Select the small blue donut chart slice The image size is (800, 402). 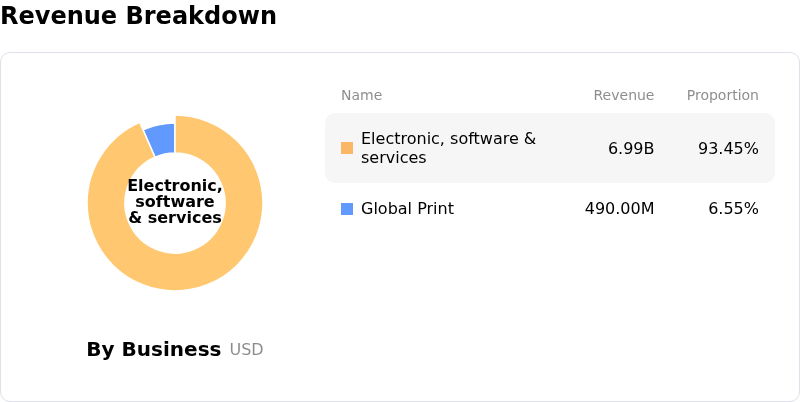pos(161,138)
